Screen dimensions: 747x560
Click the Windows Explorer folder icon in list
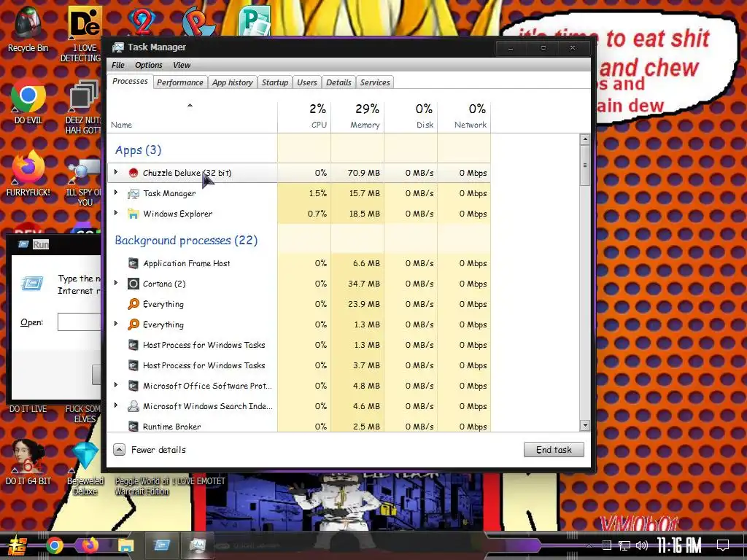click(x=133, y=214)
